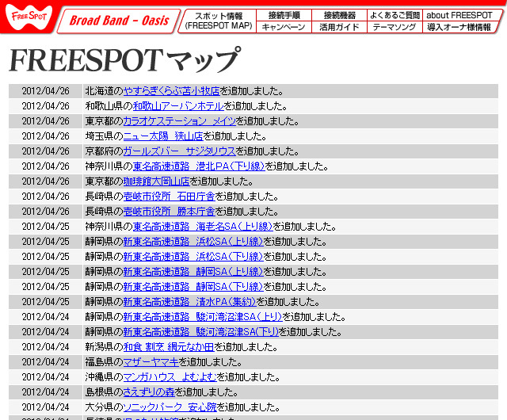507x420 pixels.
Task: Click date 2012/04/25 in 海老名SA row
Action: click(x=46, y=227)
